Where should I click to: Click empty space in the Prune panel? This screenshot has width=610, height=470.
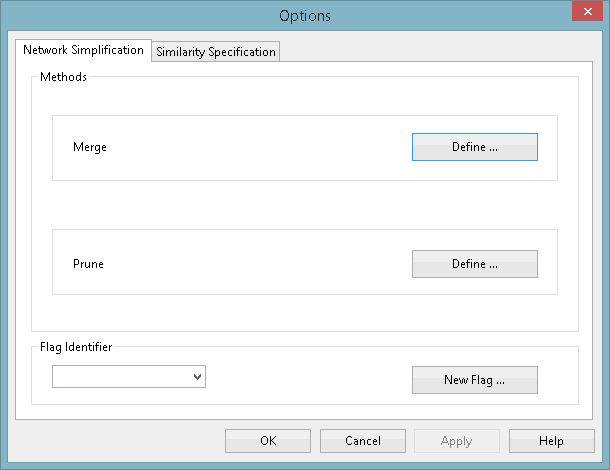(250, 264)
